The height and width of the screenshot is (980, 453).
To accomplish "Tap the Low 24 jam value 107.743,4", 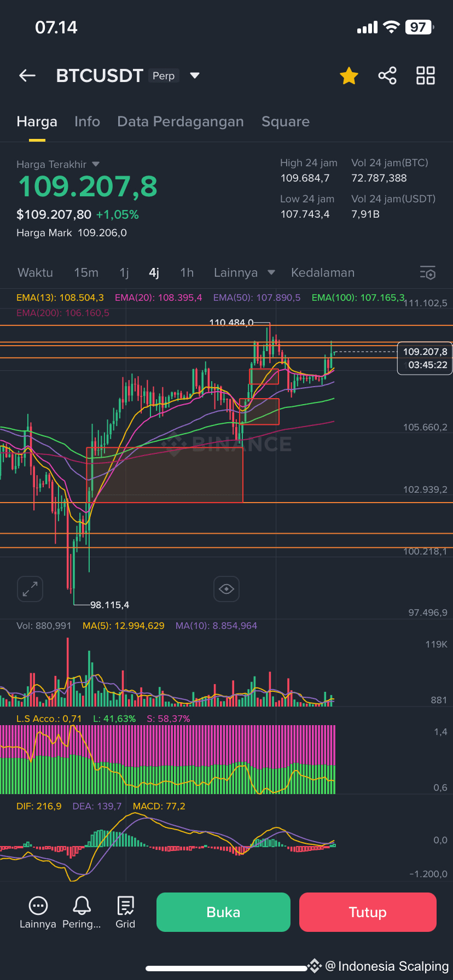I will [305, 214].
